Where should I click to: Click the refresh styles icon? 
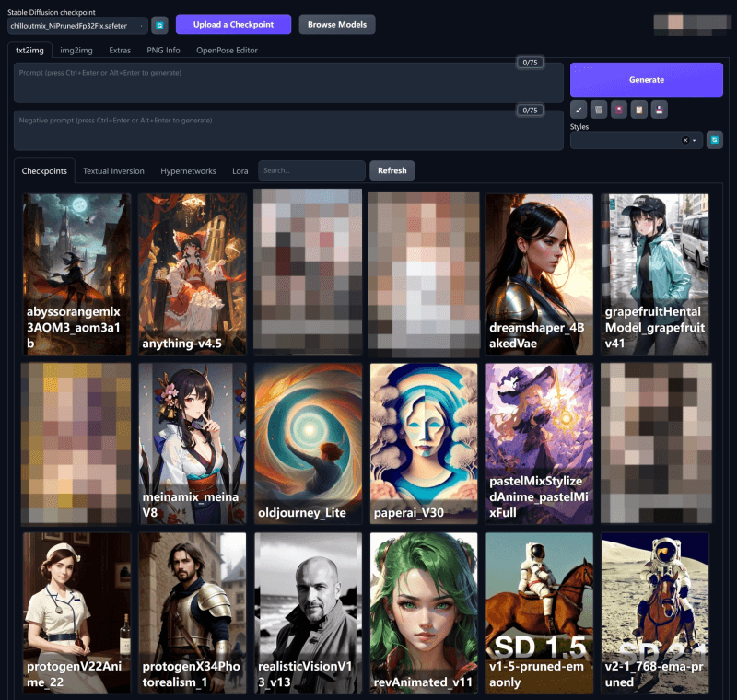[715, 140]
